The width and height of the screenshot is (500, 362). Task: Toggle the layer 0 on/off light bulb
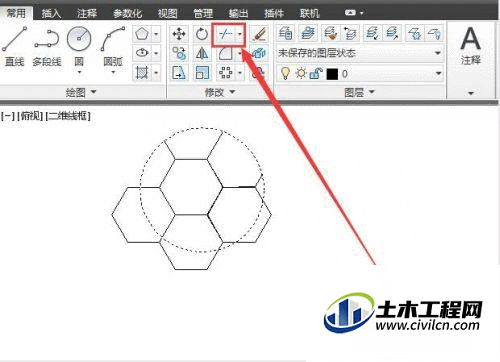(285, 73)
